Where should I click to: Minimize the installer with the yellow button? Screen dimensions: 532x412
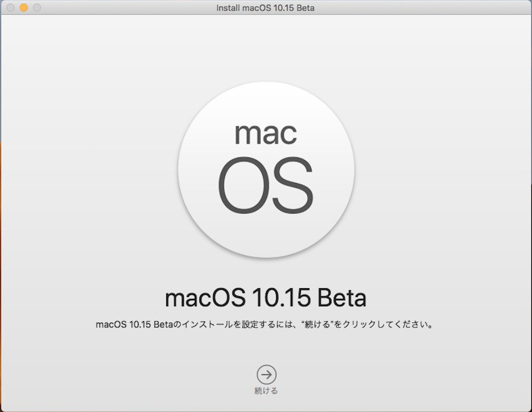click(24, 8)
